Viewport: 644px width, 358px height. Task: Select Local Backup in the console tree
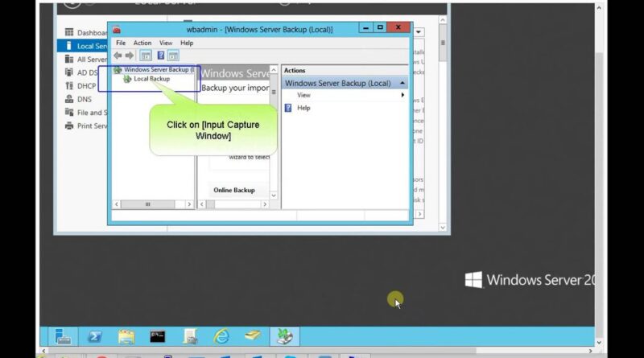(151, 79)
